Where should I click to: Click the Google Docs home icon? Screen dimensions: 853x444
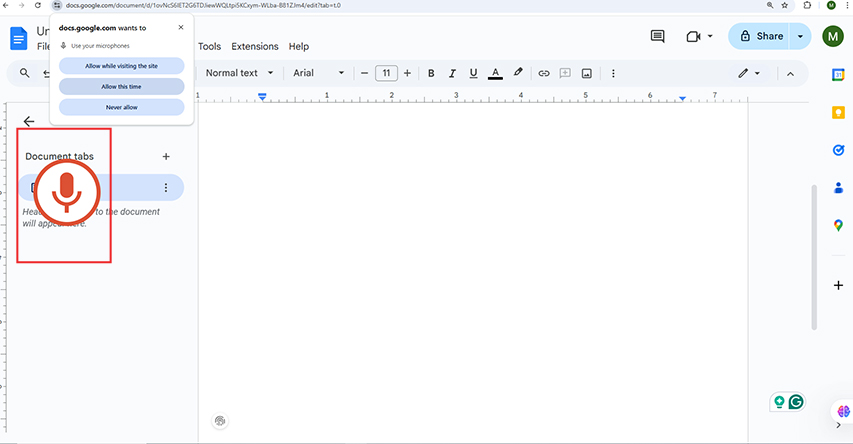(x=18, y=39)
